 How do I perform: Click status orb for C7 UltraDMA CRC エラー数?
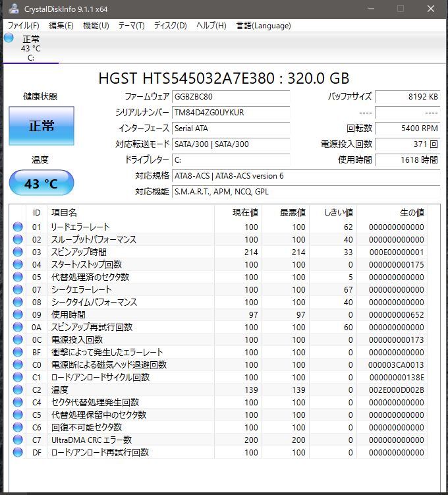coord(18,440)
